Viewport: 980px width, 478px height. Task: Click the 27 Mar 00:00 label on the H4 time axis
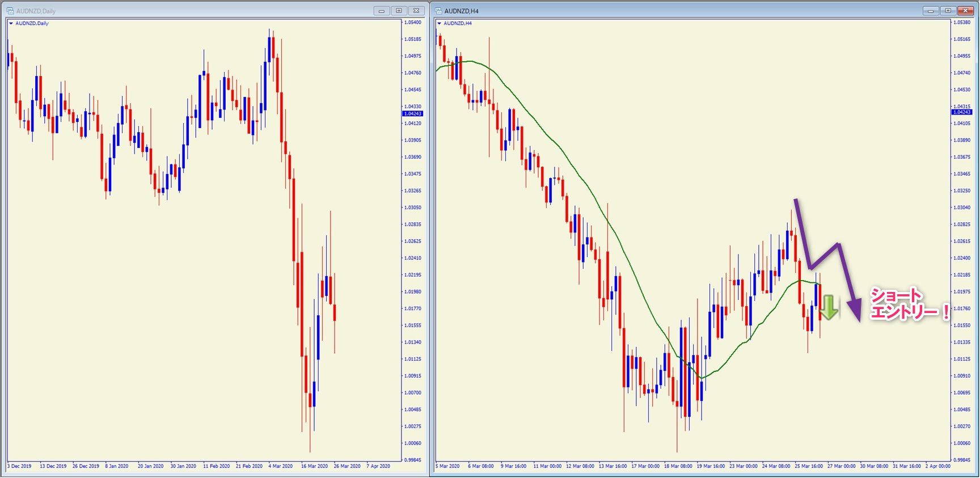tap(841, 466)
